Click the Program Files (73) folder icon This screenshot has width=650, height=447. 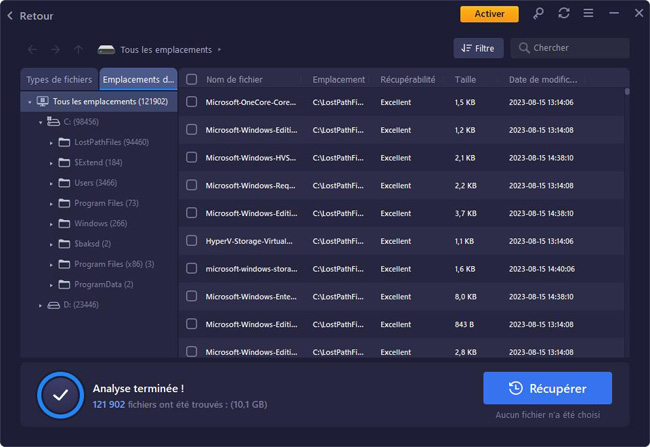point(64,203)
